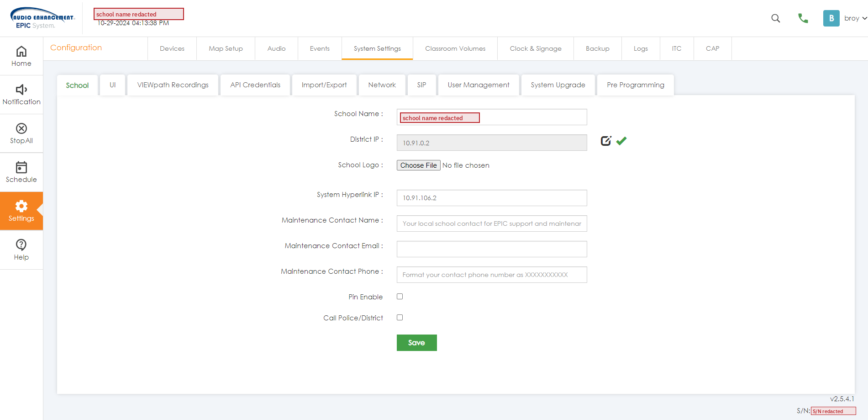
Task: Switch to the Events tab
Action: (x=320, y=48)
